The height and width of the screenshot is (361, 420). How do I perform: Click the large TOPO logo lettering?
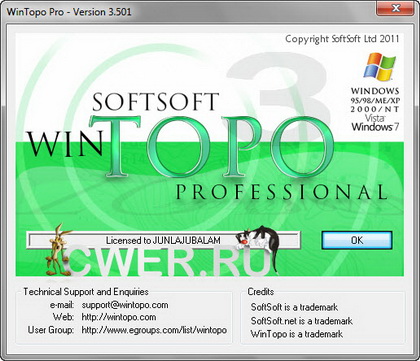[212, 147]
